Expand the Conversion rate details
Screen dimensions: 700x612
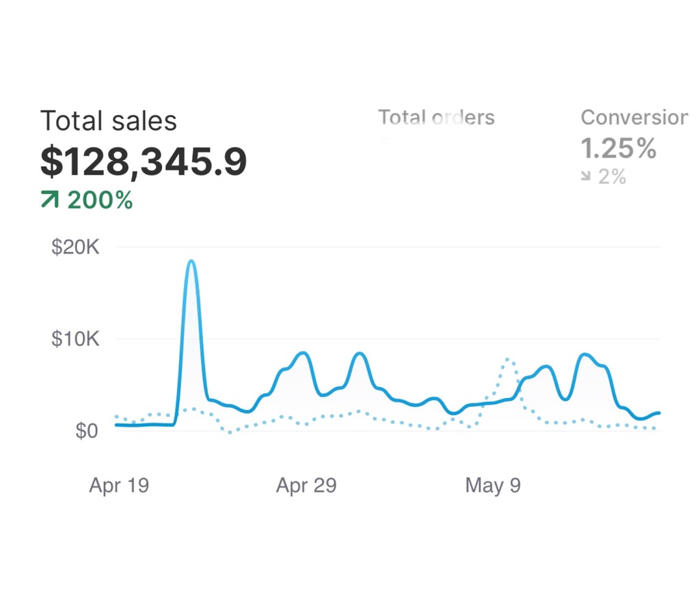633,117
